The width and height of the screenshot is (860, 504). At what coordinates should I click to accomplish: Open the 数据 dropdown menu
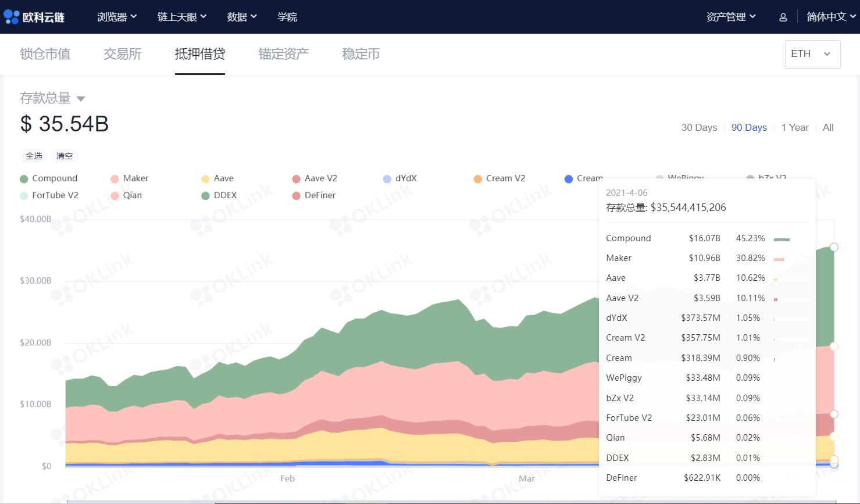click(x=242, y=17)
